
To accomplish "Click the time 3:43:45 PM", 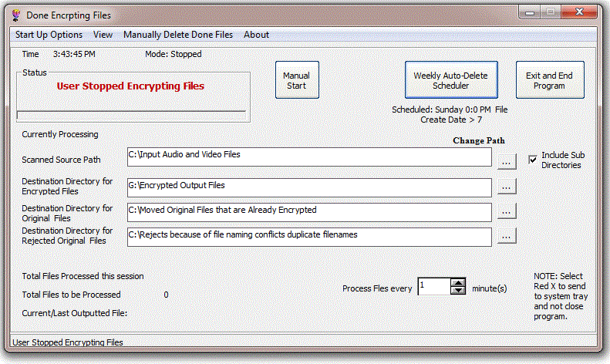I will [74, 54].
